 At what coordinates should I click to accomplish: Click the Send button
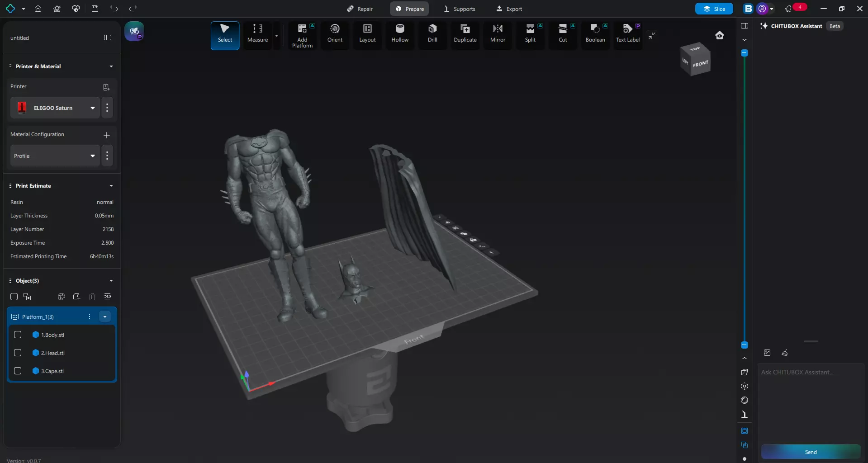coord(811,452)
